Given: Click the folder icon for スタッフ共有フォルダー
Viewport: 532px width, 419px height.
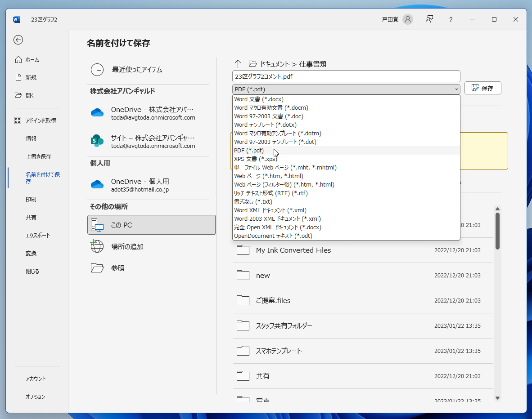Looking at the screenshot, I should point(243,325).
